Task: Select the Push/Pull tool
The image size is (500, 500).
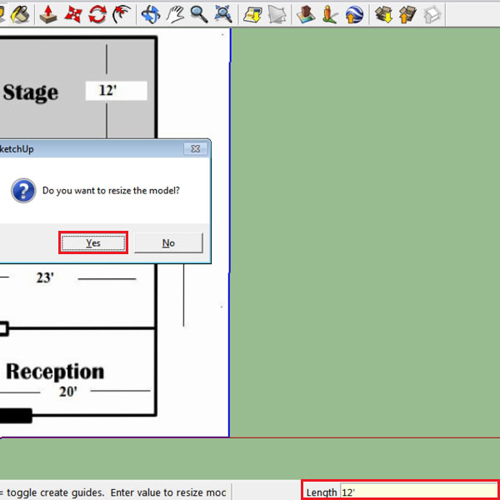Action: (x=48, y=14)
